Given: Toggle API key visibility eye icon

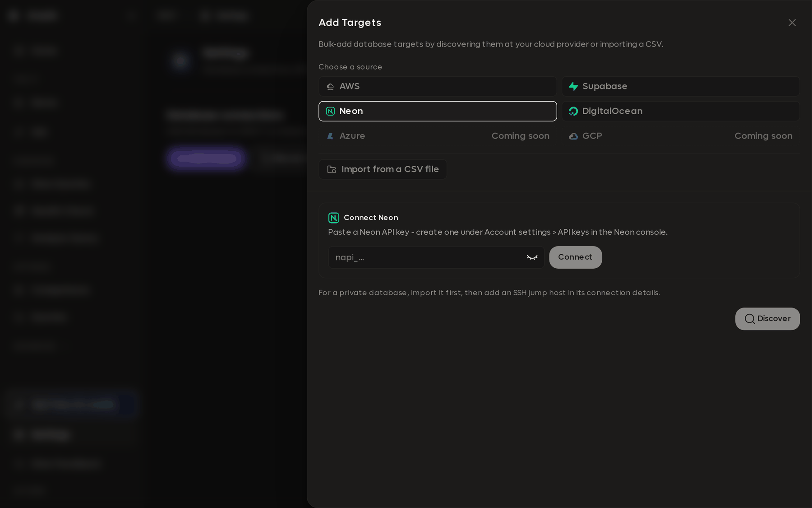Looking at the screenshot, I should pos(532,257).
